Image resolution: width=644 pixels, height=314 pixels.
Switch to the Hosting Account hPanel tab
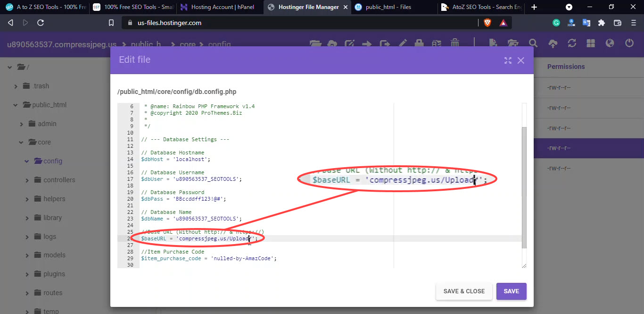(x=216, y=7)
